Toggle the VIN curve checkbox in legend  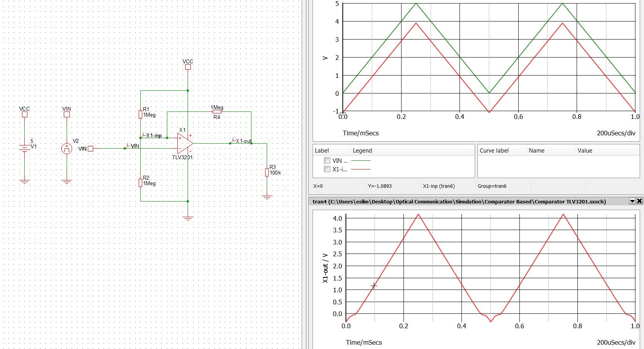[327, 160]
